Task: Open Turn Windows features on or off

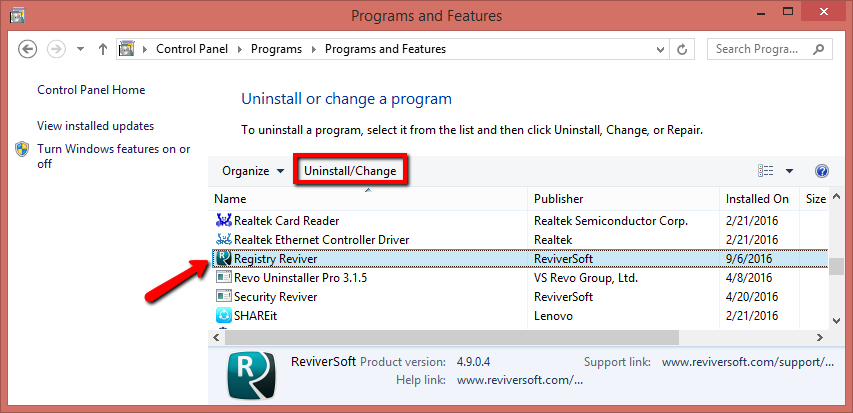Action: (x=114, y=156)
